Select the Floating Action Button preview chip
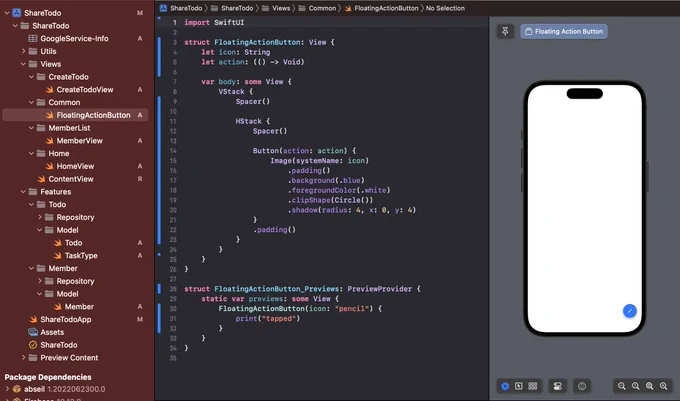 pyautogui.click(x=564, y=31)
